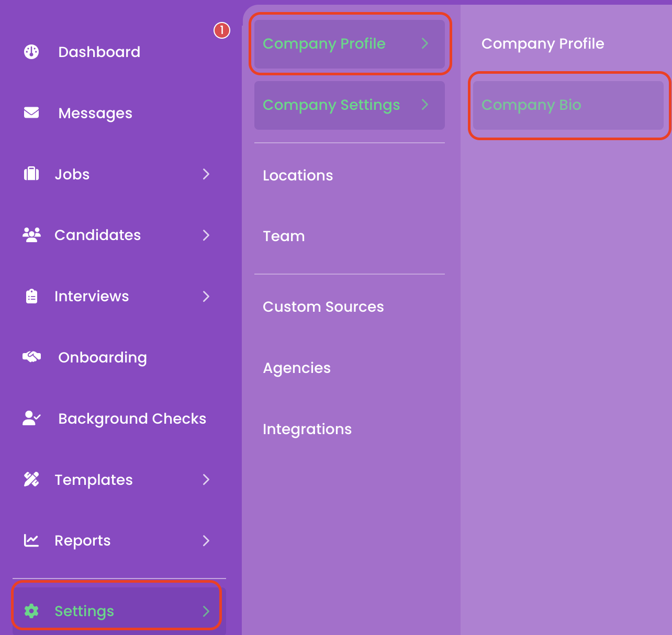Expand the Reports chevron arrow

[206, 540]
